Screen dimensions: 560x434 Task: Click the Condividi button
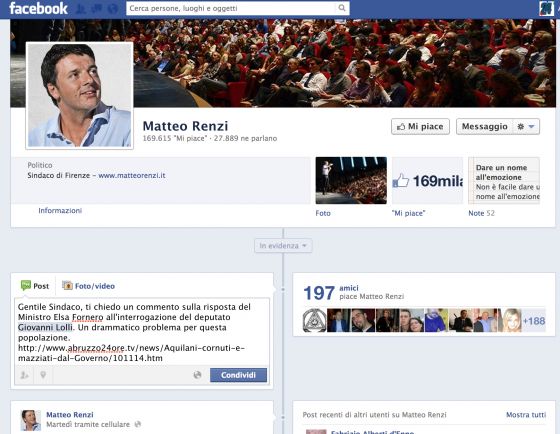[238, 375]
